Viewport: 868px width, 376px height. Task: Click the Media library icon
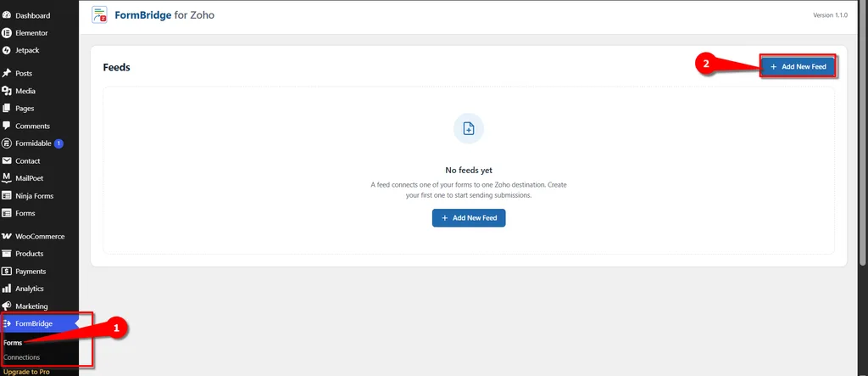pyautogui.click(x=7, y=91)
